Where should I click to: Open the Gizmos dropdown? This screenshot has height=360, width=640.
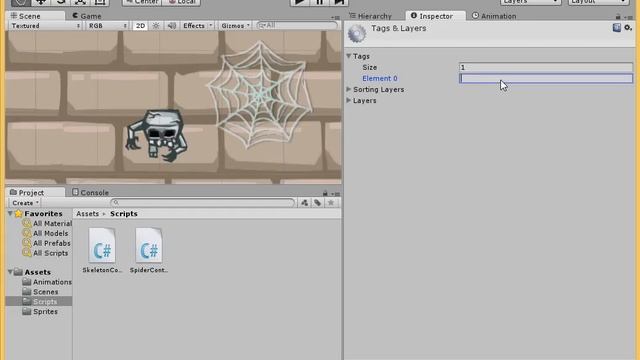(x=236, y=25)
